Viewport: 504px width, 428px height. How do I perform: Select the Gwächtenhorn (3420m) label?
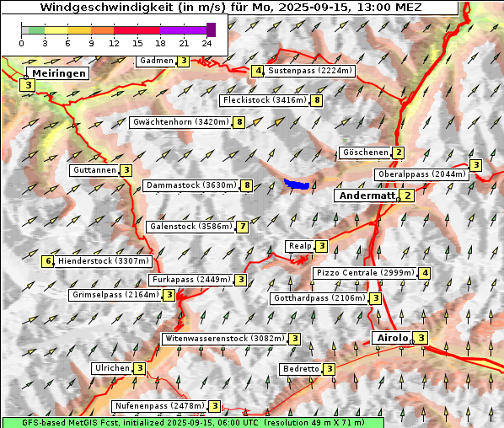pos(181,122)
